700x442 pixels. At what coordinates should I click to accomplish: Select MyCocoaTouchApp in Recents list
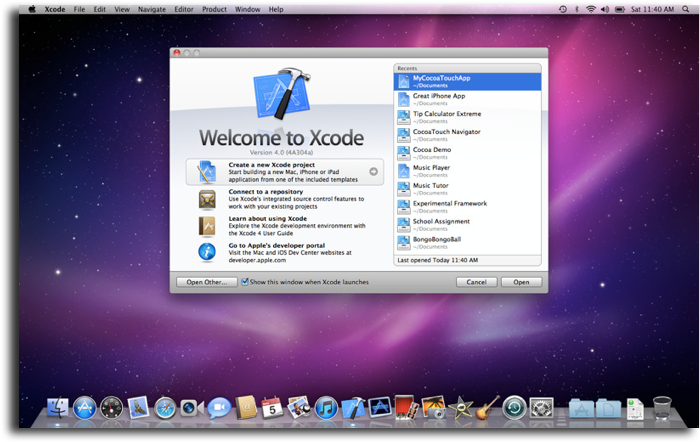pyautogui.click(x=468, y=81)
